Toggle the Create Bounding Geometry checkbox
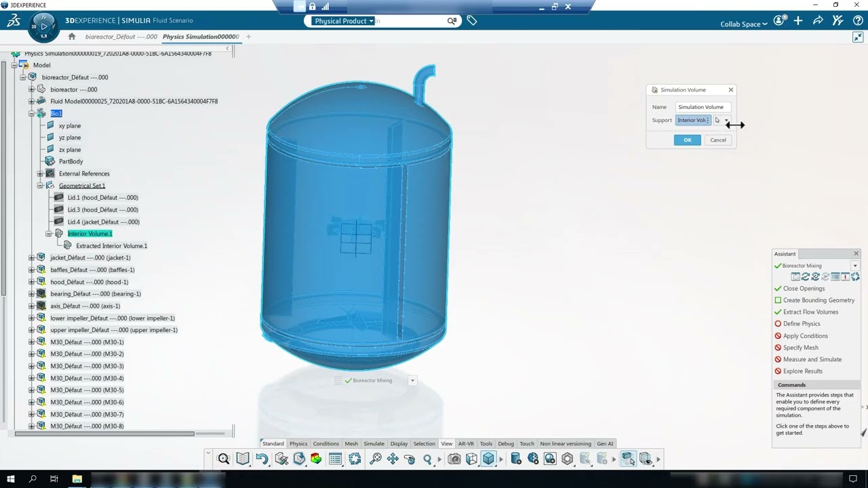 pos(778,300)
